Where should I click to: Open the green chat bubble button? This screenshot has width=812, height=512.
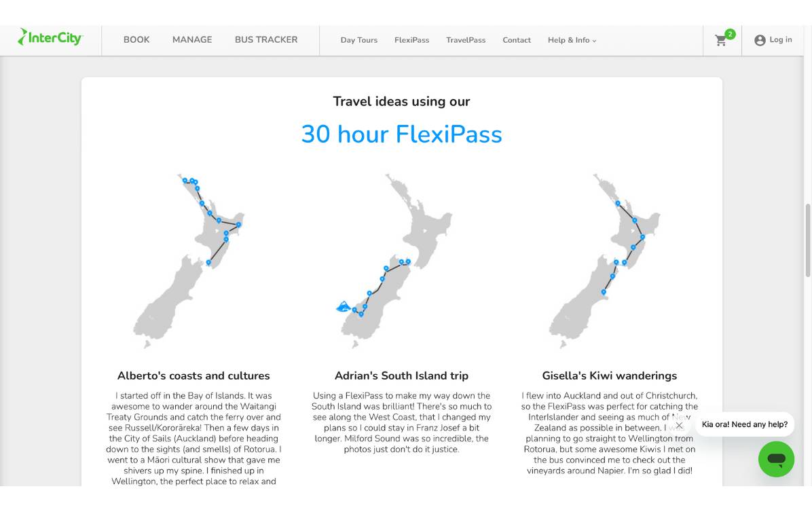tap(776, 458)
